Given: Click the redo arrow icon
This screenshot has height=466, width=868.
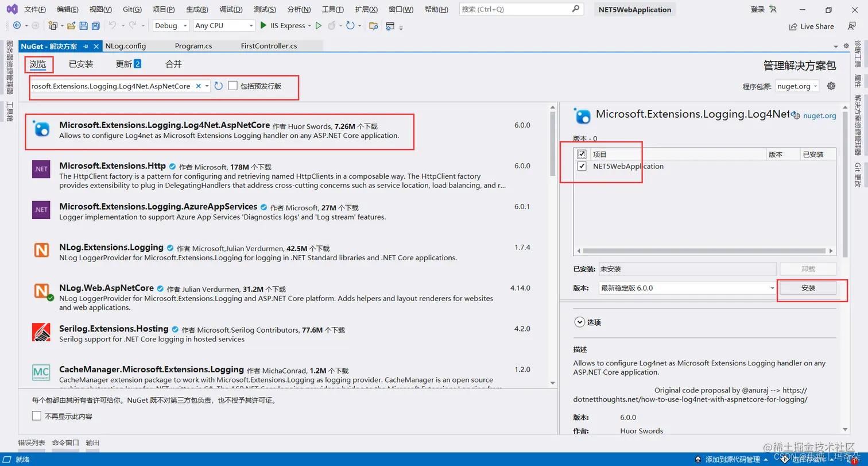Looking at the screenshot, I should tap(133, 26).
